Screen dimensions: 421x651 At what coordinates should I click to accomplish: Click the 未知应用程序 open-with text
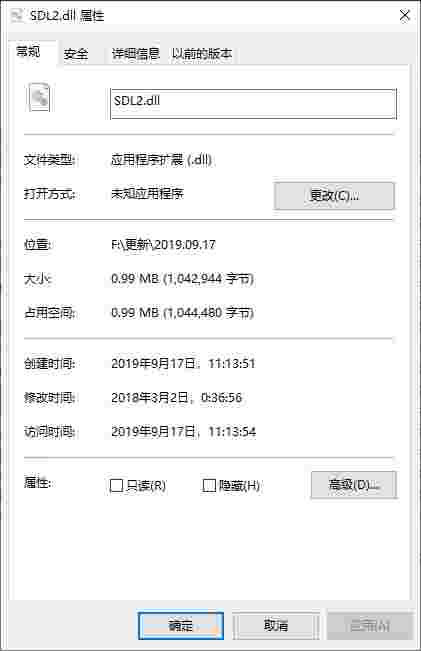click(147, 194)
